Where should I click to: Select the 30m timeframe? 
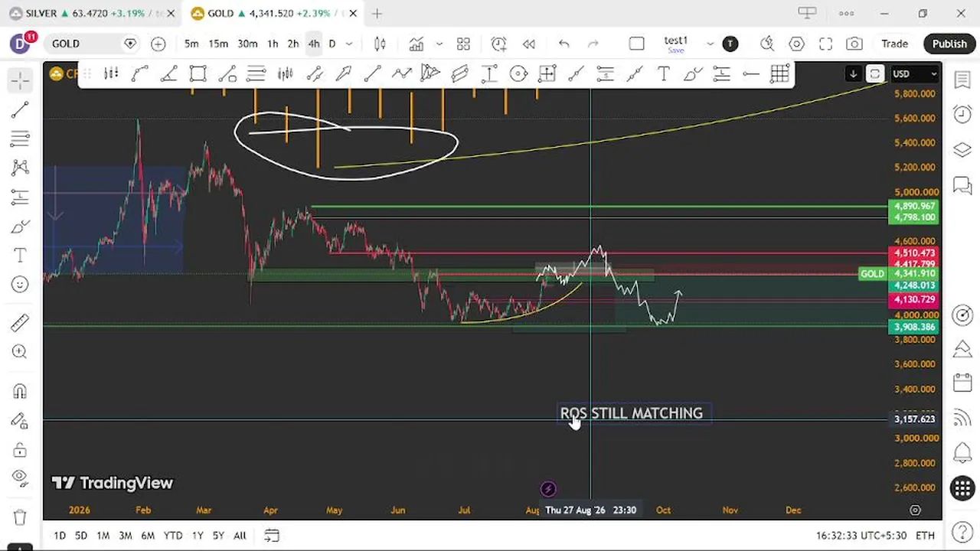247,44
